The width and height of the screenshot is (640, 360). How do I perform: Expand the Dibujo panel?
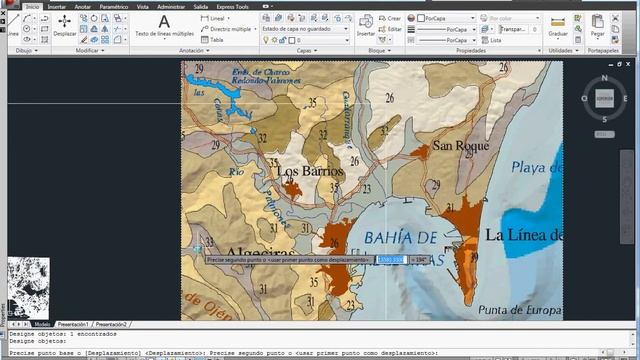tap(27, 51)
